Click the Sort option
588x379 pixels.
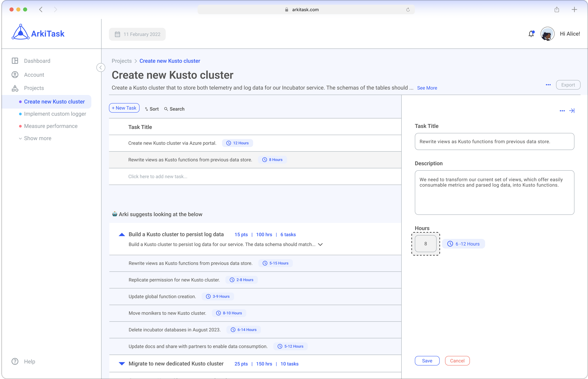(x=152, y=109)
